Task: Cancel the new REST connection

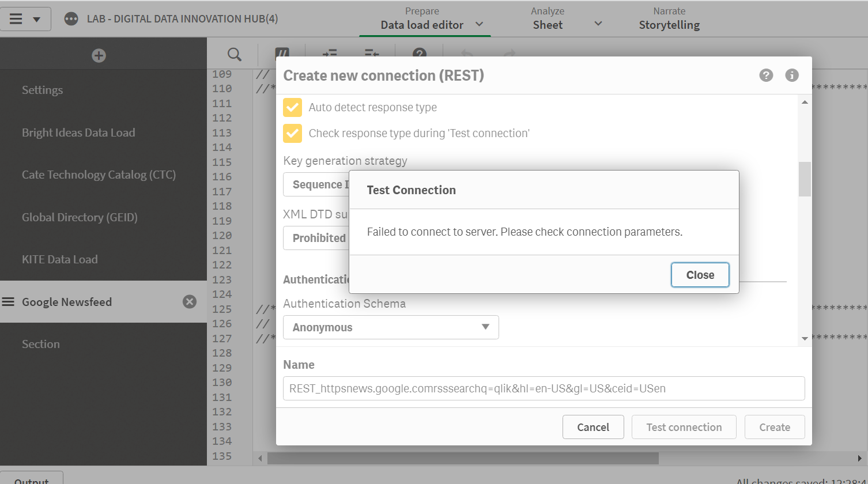Action: coord(593,427)
